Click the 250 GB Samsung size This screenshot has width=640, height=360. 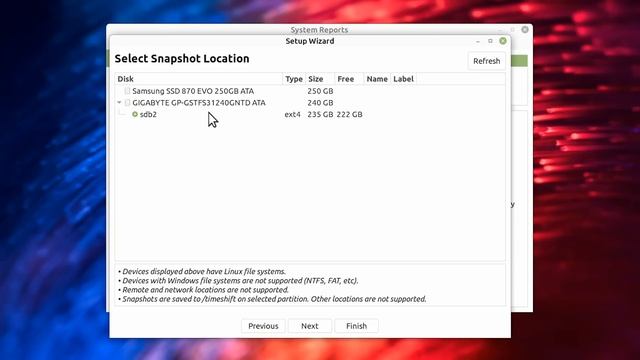320,91
